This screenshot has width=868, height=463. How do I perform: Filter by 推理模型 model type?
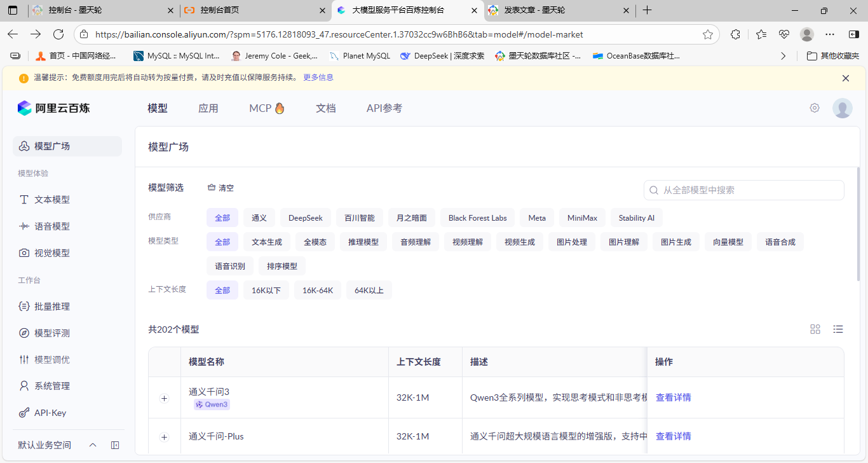pyautogui.click(x=363, y=242)
